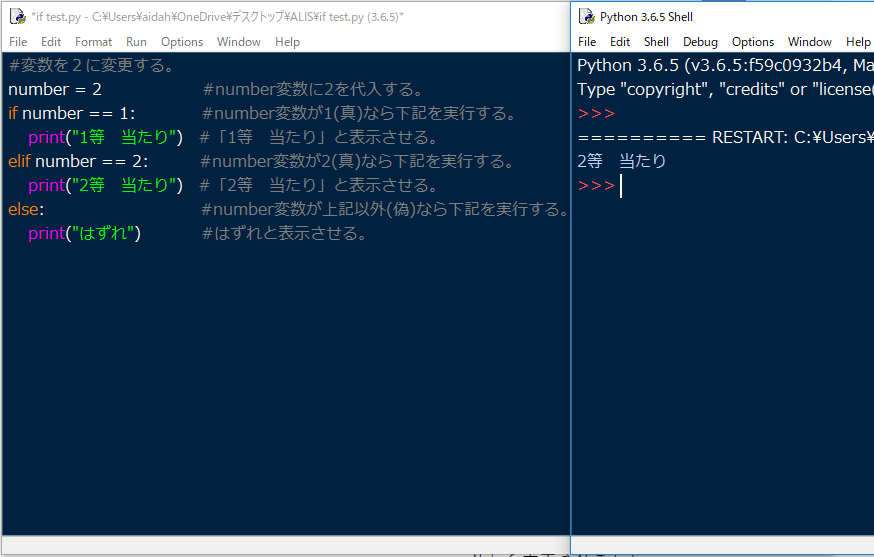The width and height of the screenshot is (874, 557).
Task: Open the Run menu in the editor
Action: pos(136,42)
